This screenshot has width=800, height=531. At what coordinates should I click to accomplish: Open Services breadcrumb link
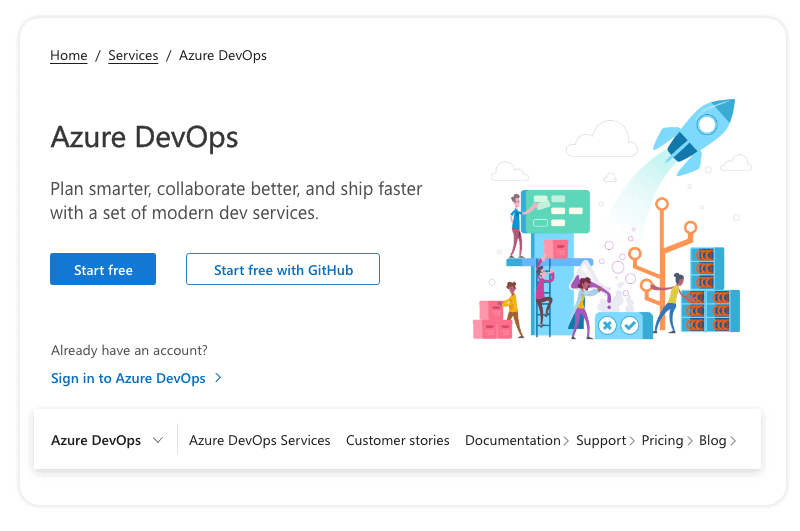tap(133, 55)
